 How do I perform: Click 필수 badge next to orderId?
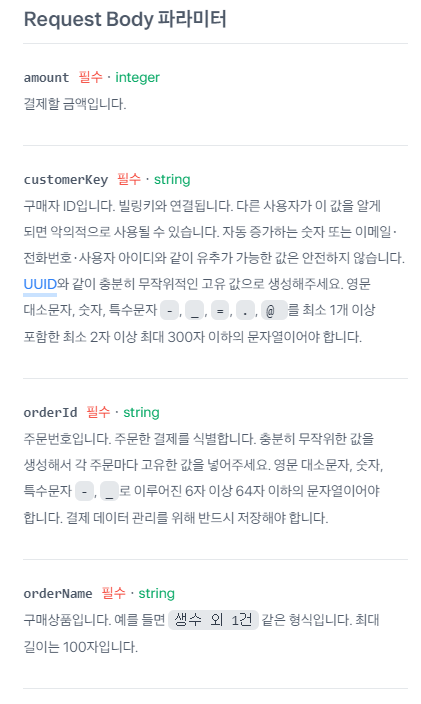pos(98,412)
